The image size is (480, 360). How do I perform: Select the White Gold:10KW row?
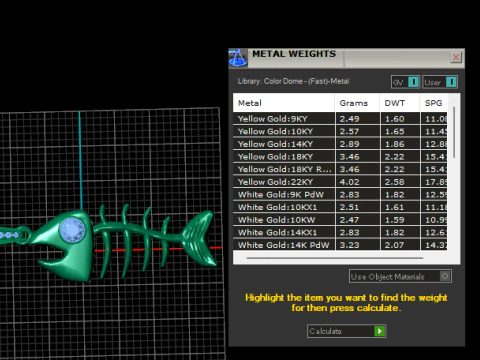[x=340, y=220]
